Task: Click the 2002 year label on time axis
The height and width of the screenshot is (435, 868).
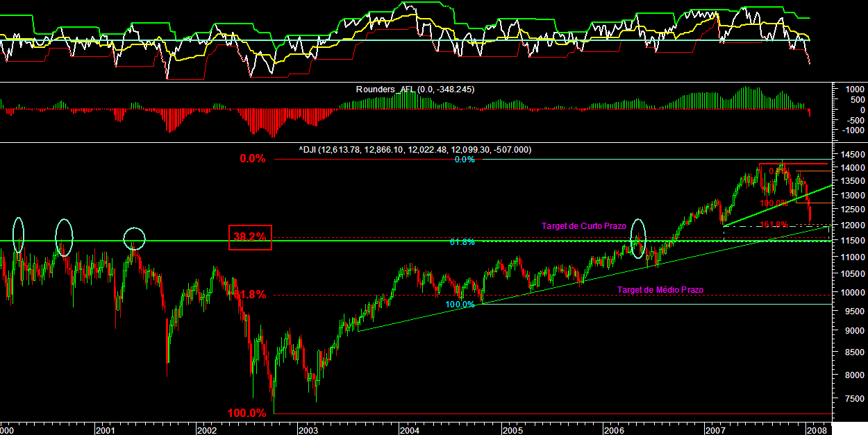Action: tap(207, 429)
